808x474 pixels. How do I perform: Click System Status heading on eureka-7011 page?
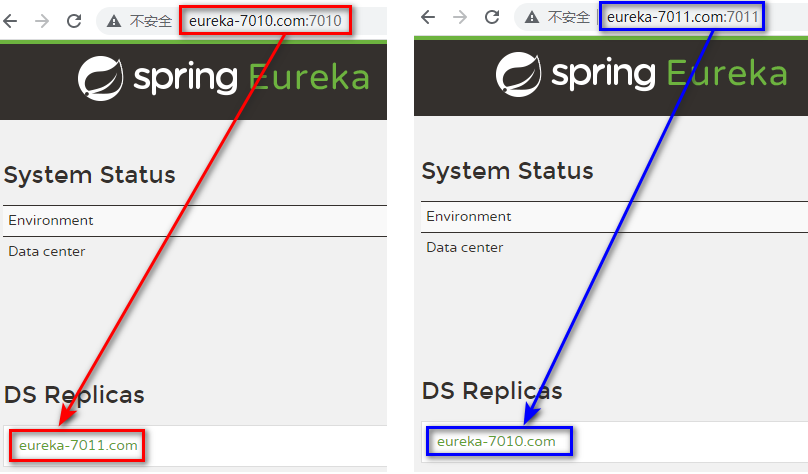pos(508,172)
